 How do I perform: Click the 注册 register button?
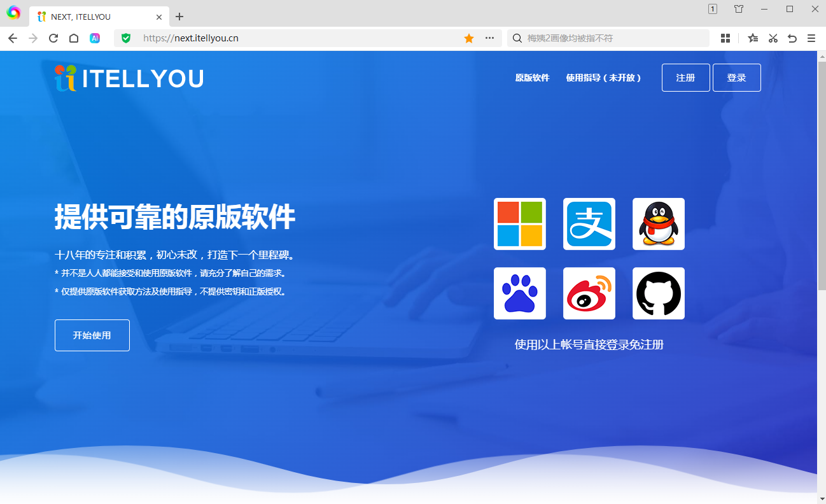click(x=686, y=78)
